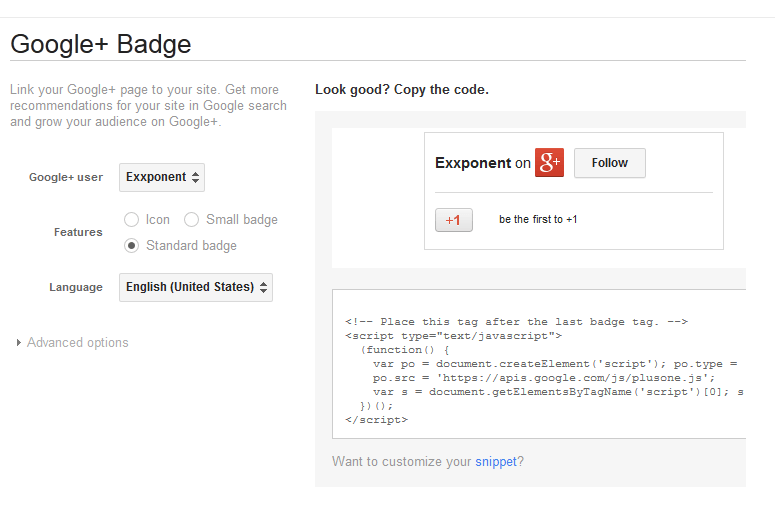Click the plusone.js URL line in code
775x506 pixels.
coord(544,378)
